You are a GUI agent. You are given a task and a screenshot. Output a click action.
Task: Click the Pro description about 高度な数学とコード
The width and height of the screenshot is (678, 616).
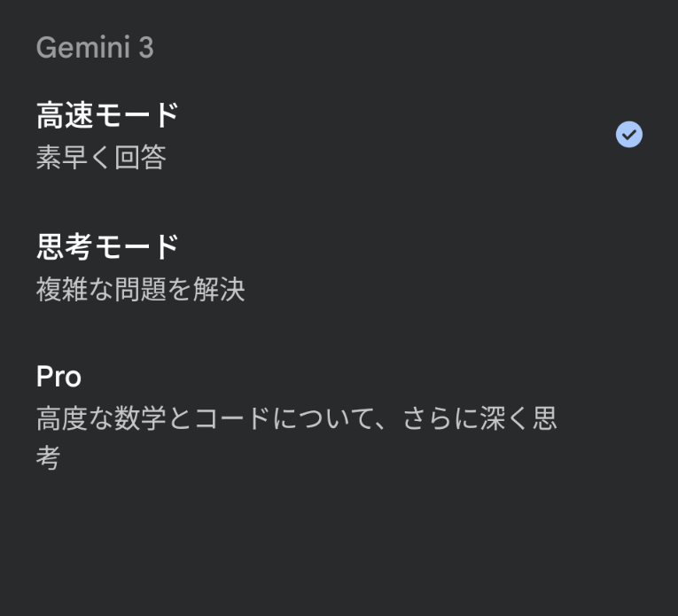click(x=296, y=419)
